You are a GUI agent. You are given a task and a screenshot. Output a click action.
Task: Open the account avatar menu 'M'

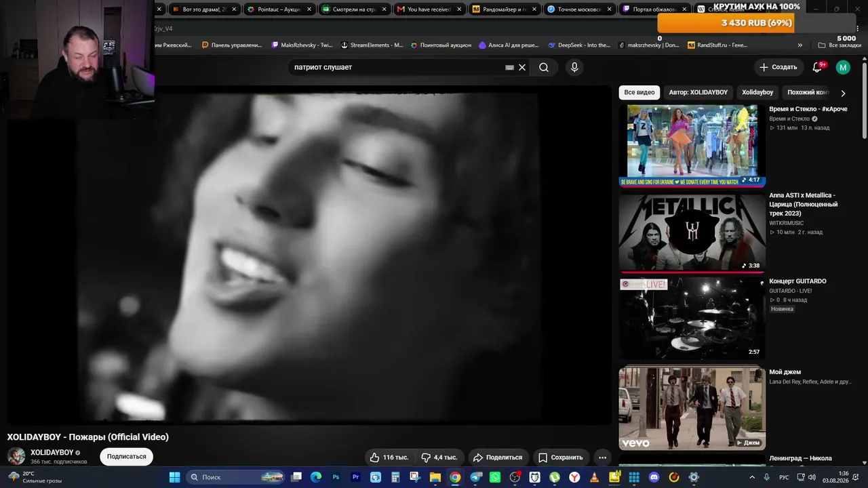coord(843,67)
